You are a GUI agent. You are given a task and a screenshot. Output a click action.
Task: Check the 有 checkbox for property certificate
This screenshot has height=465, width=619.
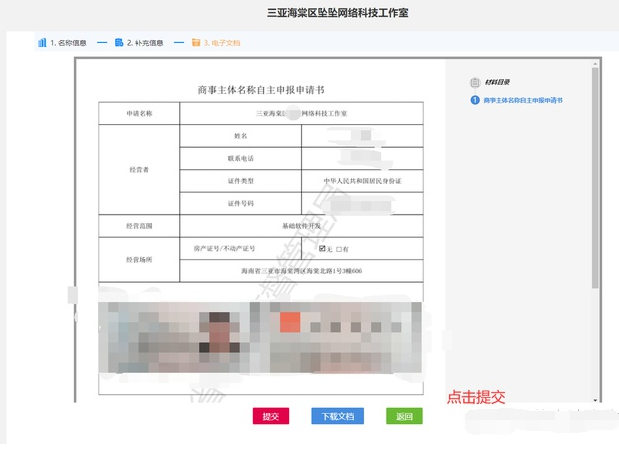[x=340, y=248]
